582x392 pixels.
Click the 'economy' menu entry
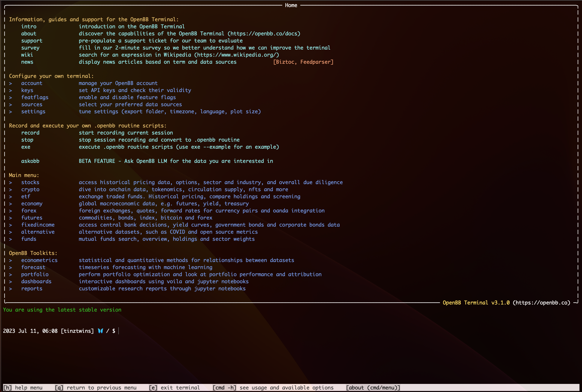coord(32,204)
